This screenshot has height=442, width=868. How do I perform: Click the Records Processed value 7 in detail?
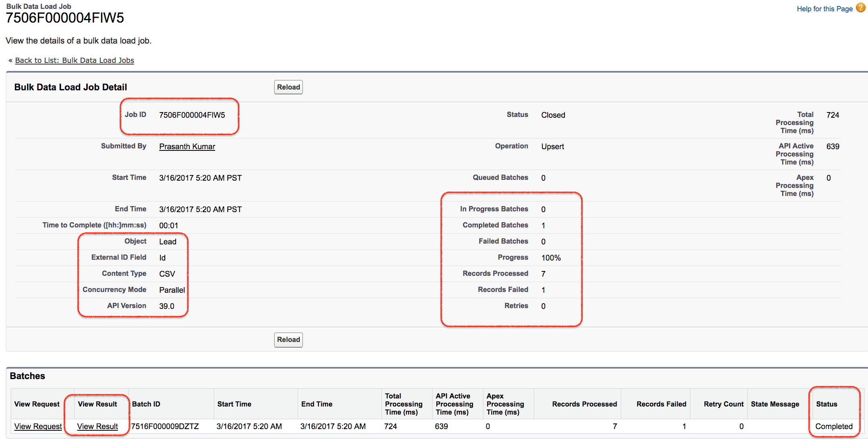coord(543,274)
